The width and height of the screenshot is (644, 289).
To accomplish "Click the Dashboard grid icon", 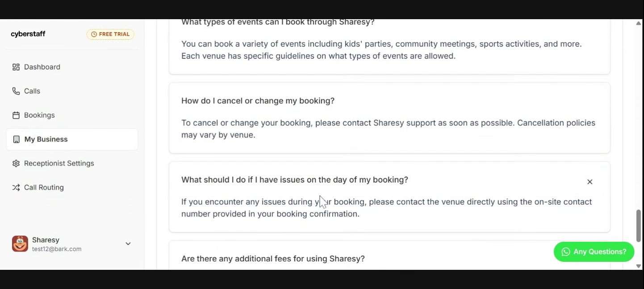I will [16, 67].
